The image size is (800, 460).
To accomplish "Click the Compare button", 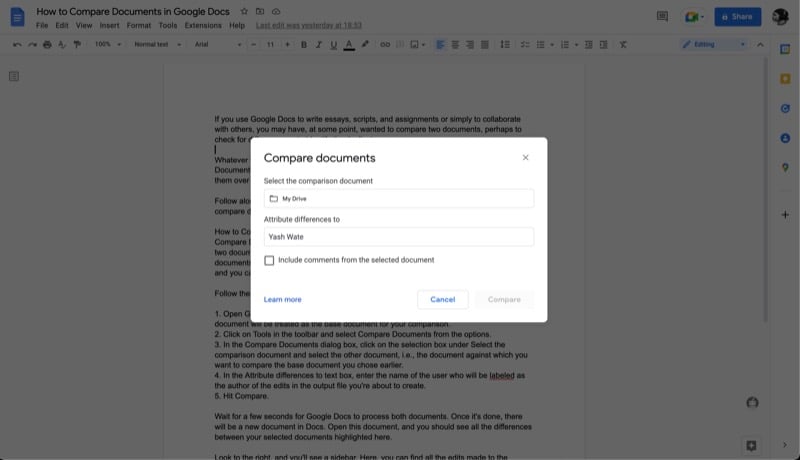I will (x=504, y=299).
